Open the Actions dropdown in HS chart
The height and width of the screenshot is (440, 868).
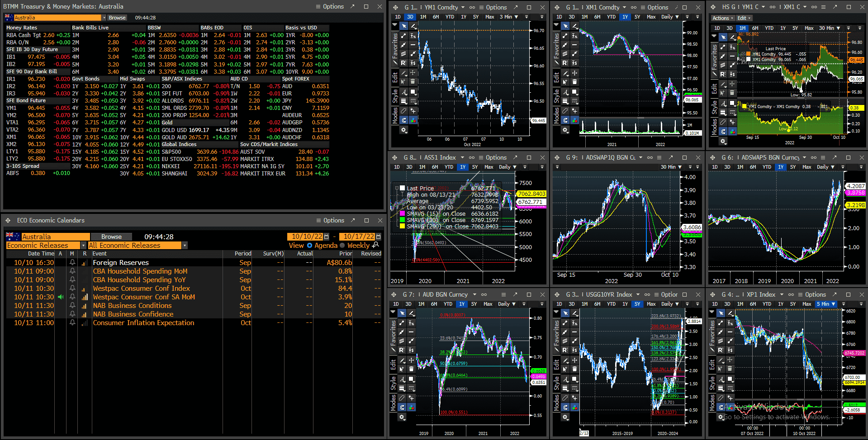(722, 18)
